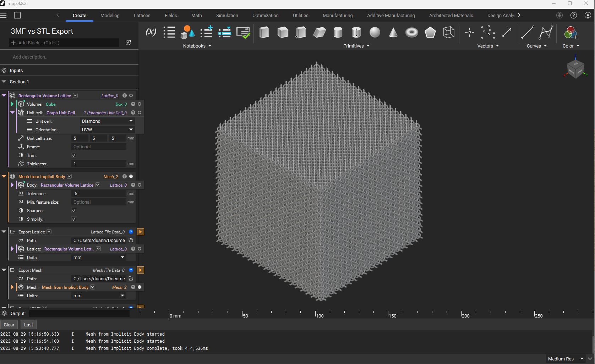Screen dimensions: 595x364
Task: Switch to the Lattices tab
Action: [142, 16]
